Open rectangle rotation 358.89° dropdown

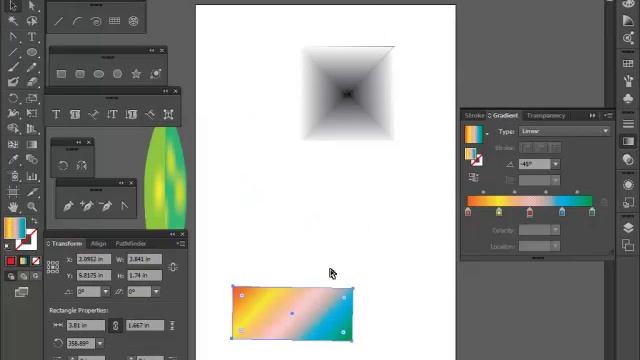click(100, 344)
